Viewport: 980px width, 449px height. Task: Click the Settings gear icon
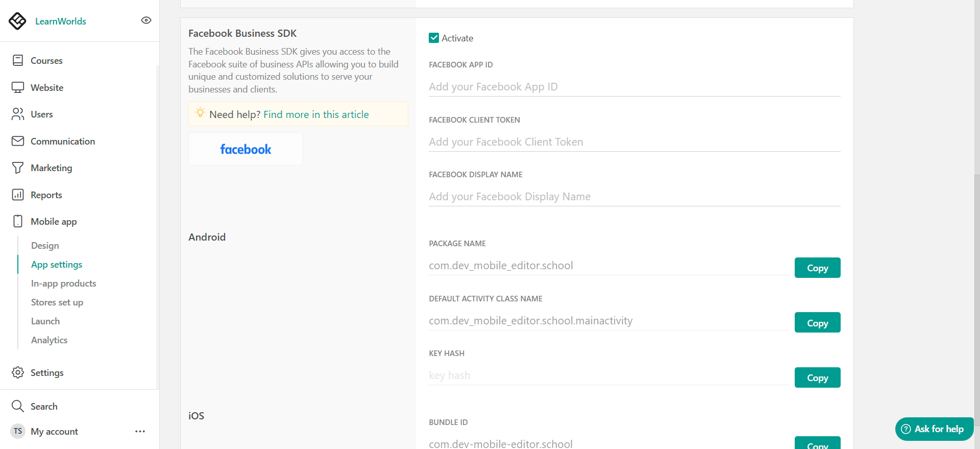18,372
